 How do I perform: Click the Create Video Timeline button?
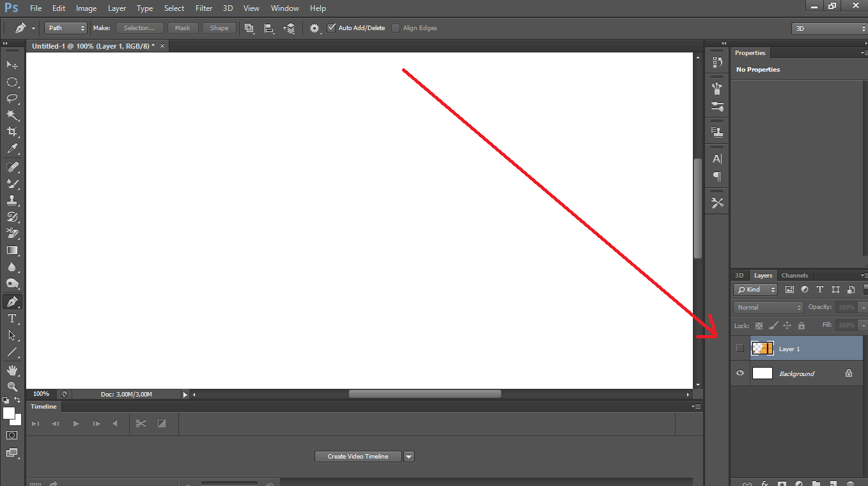pos(358,457)
